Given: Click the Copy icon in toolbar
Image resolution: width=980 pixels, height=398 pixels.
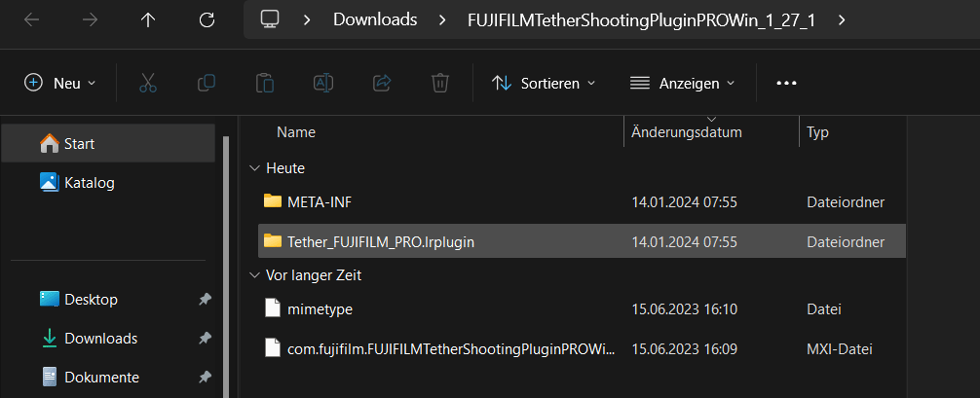Looking at the screenshot, I should point(207,83).
